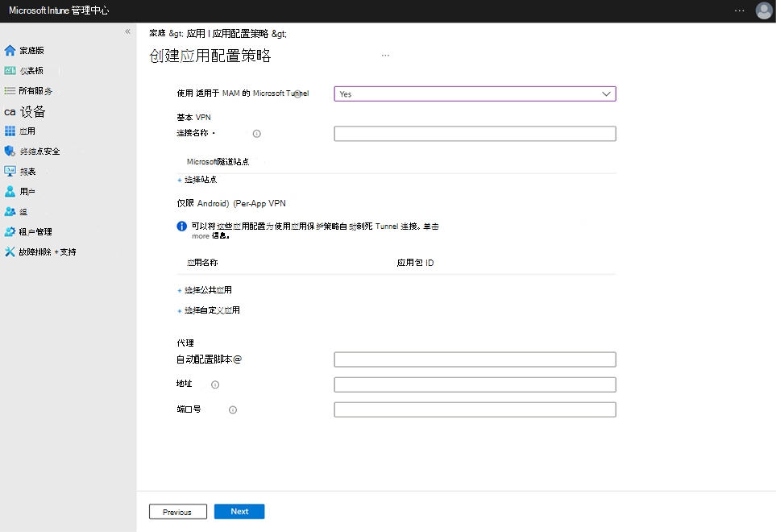Open Troubleshooting + support (故障排除) tools icon
This screenshot has width=776, height=532.
[x=10, y=252]
